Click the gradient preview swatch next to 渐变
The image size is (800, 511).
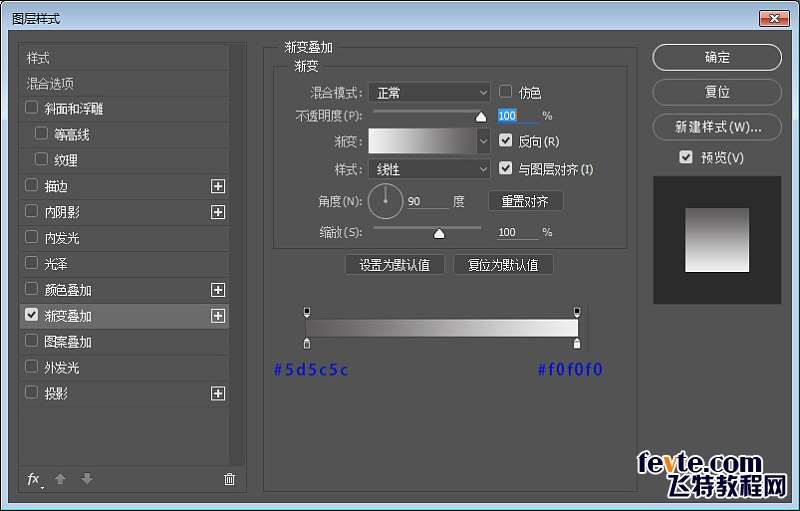tap(422, 141)
